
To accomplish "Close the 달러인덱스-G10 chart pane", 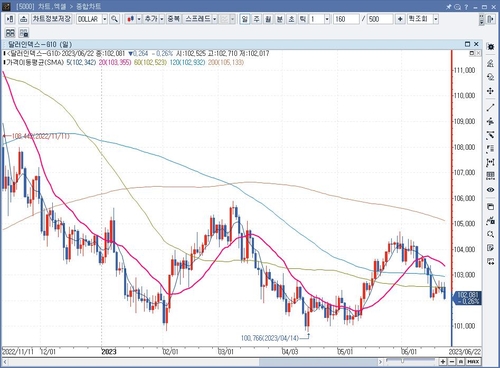I will [476, 44].
